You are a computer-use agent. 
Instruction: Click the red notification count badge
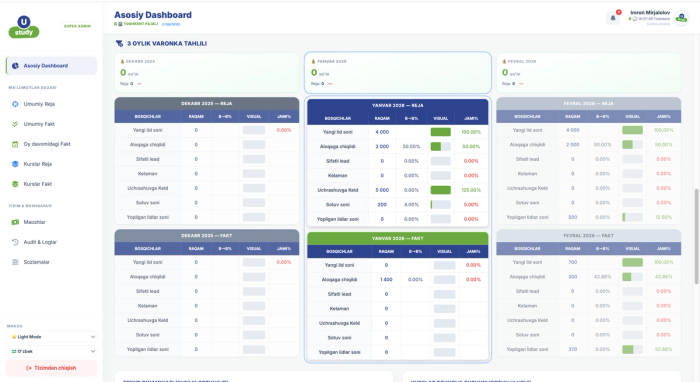(619, 12)
